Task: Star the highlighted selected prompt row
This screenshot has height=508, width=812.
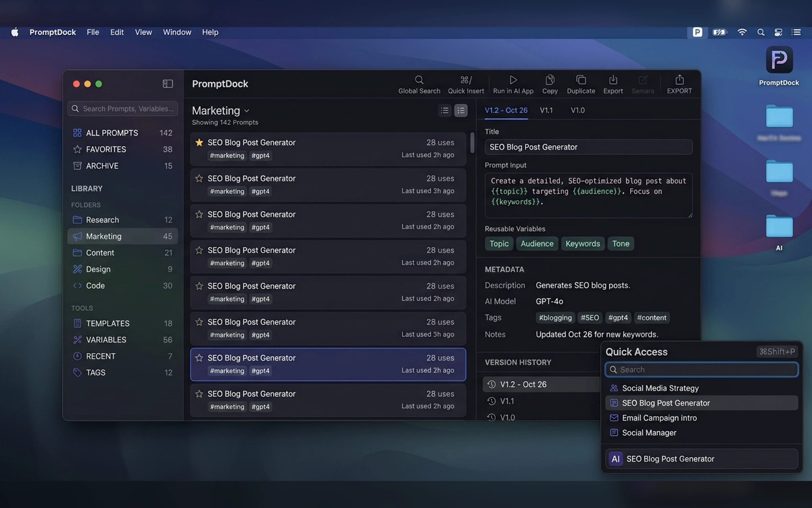Action: click(199, 358)
